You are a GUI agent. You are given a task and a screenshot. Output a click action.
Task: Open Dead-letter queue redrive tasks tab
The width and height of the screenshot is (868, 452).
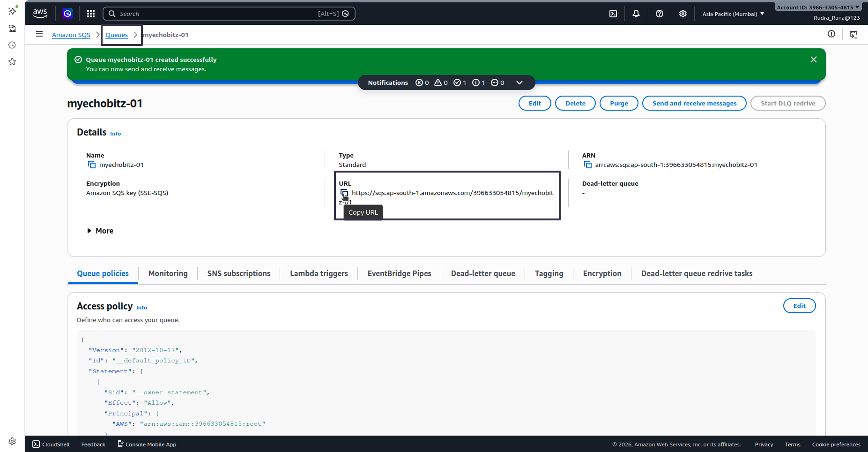click(x=697, y=273)
